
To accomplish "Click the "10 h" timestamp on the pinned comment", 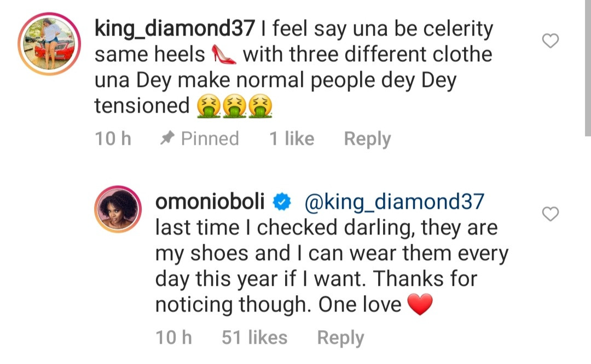I will (113, 139).
